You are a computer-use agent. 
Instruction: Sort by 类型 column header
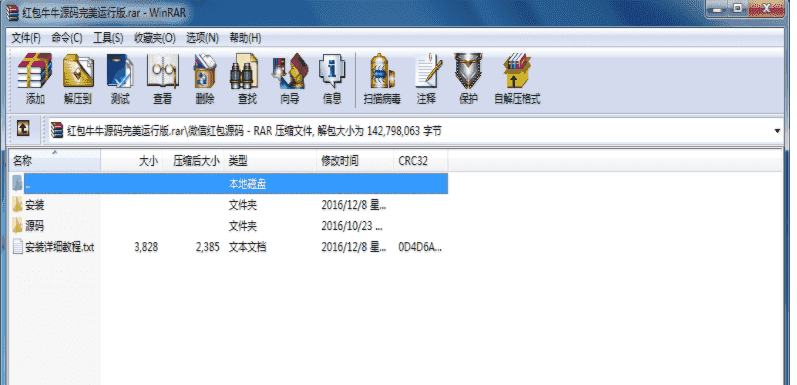pyautogui.click(x=270, y=161)
